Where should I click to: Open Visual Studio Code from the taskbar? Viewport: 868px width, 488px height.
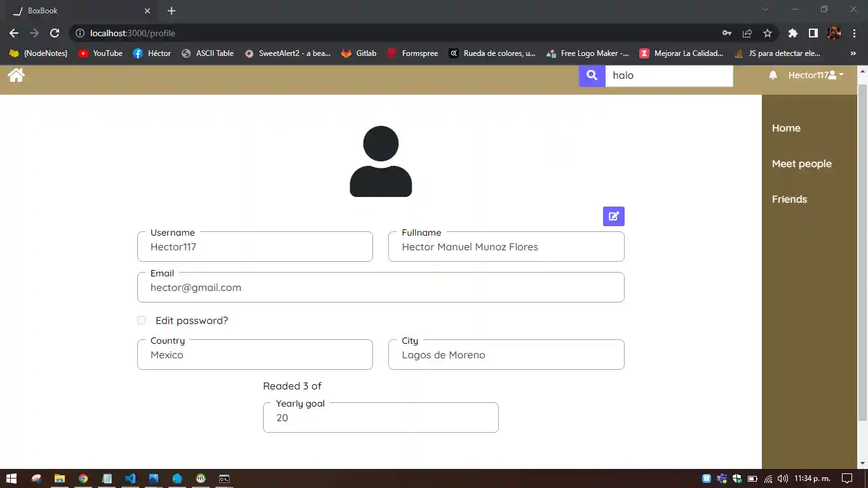point(130,478)
